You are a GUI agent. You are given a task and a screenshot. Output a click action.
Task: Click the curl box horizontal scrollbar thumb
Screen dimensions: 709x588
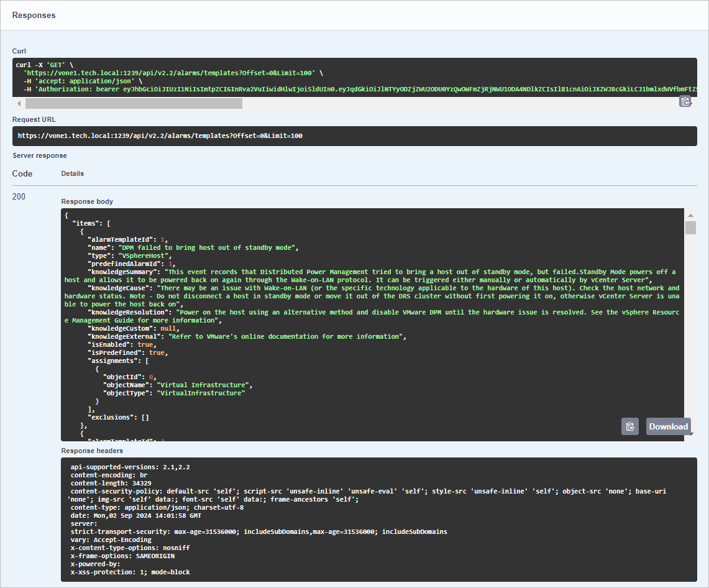[x=134, y=104]
